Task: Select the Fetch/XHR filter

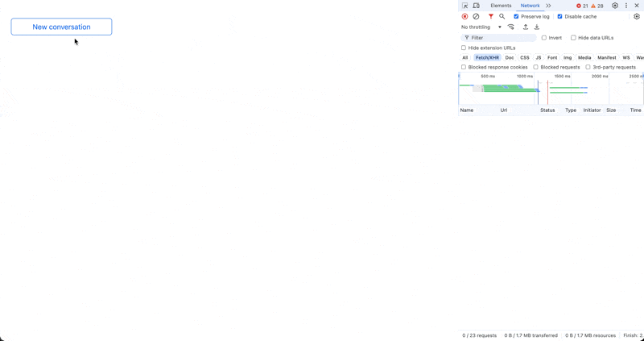Action: pyautogui.click(x=487, y=57)
